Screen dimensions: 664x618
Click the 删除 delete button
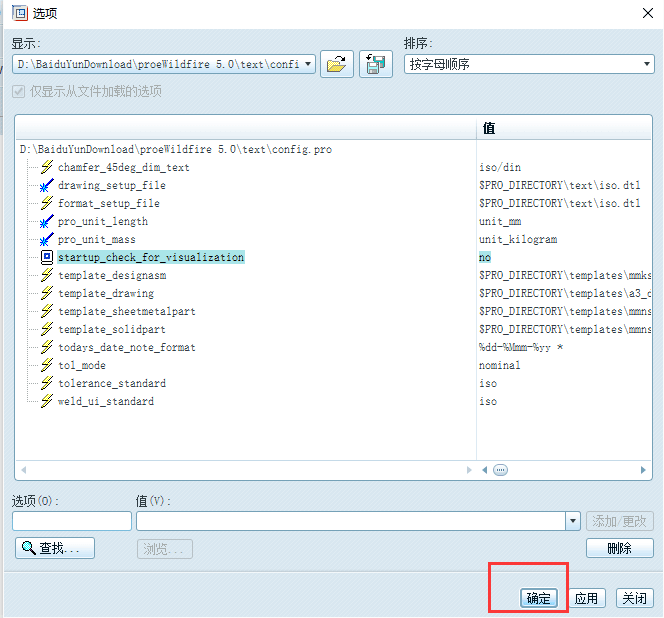point(619,548)
